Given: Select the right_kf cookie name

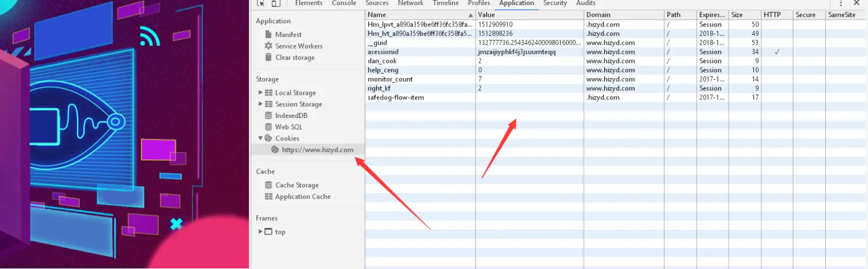Looking at the screenshot, I should [379, 89].
